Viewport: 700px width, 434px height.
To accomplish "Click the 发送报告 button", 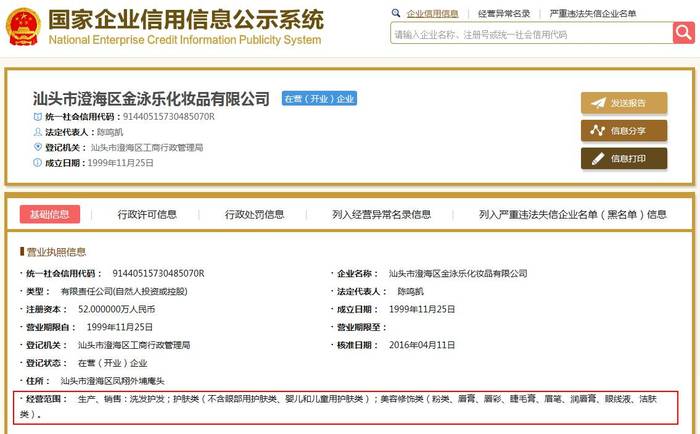I will pos(624,103).
